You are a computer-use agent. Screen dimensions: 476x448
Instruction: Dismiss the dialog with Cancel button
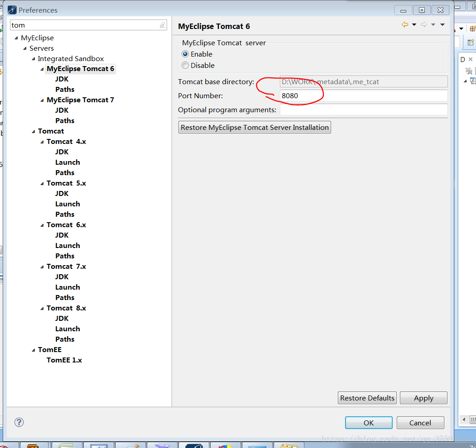(420, 423)
